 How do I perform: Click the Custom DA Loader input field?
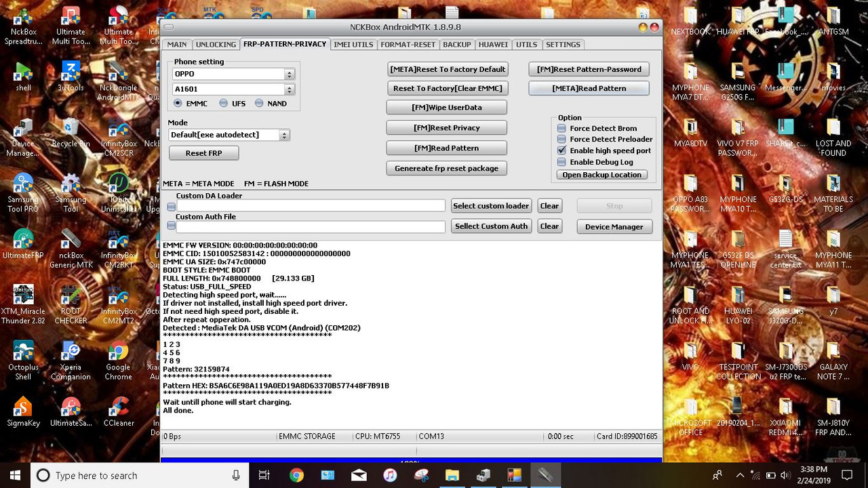311,205
